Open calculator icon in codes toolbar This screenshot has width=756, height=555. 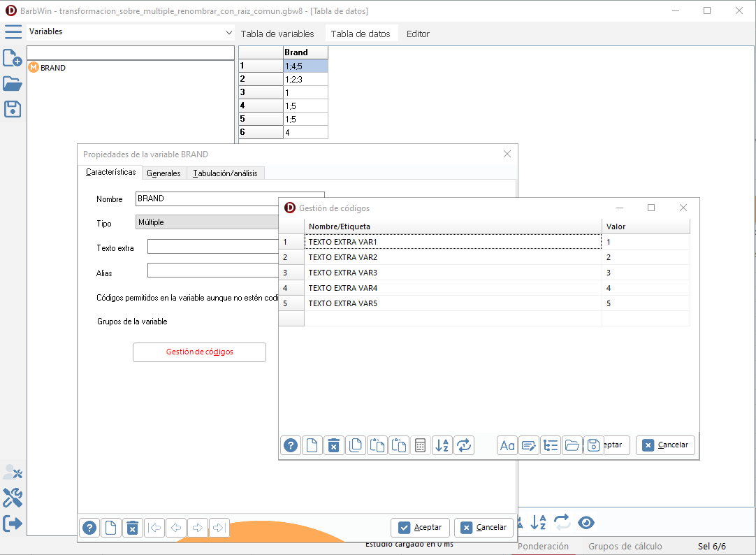(x=420, y=445)
